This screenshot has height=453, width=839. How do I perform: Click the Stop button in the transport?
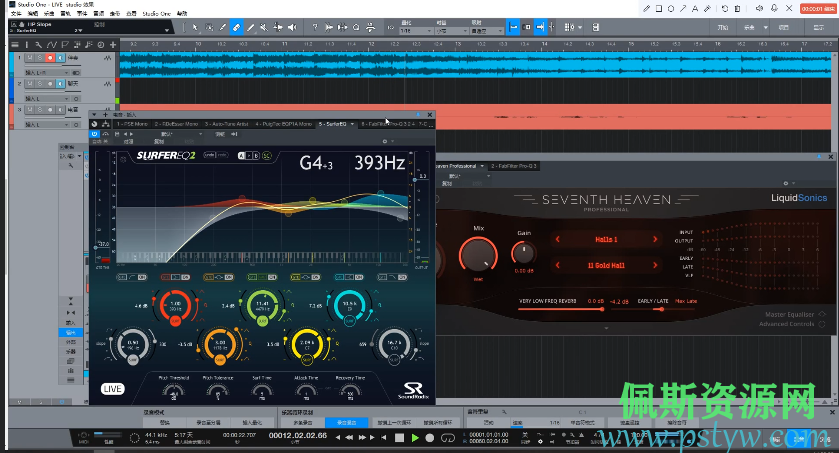400,438
